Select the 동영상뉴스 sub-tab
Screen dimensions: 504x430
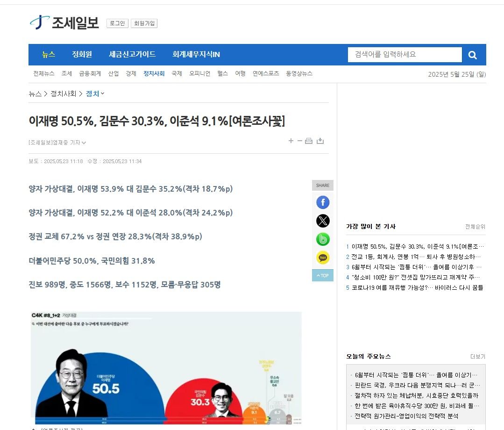(299, 74)
